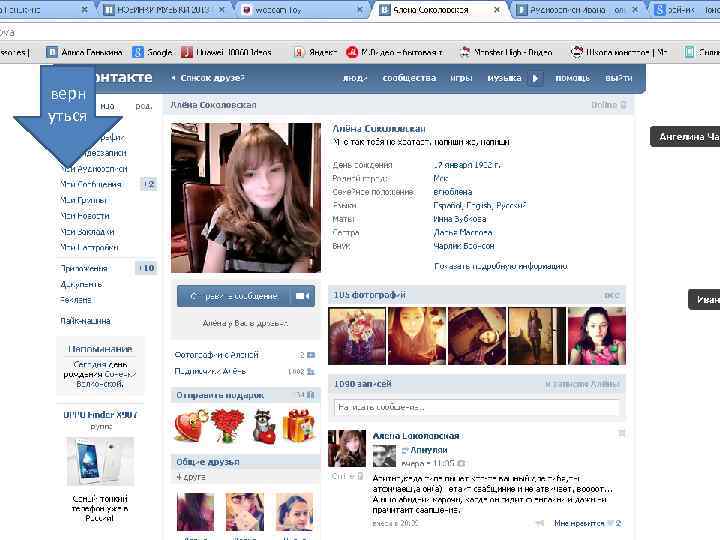Screen dimensions: 720x540
Task: Click the write message input field on wall
Action: [x=477, y=407]
